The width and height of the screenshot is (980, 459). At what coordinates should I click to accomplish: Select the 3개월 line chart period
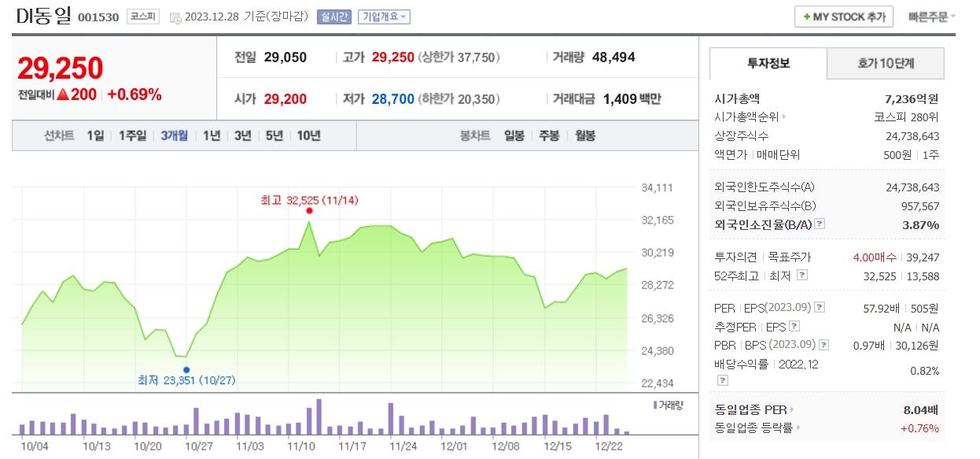click(174, 135)
